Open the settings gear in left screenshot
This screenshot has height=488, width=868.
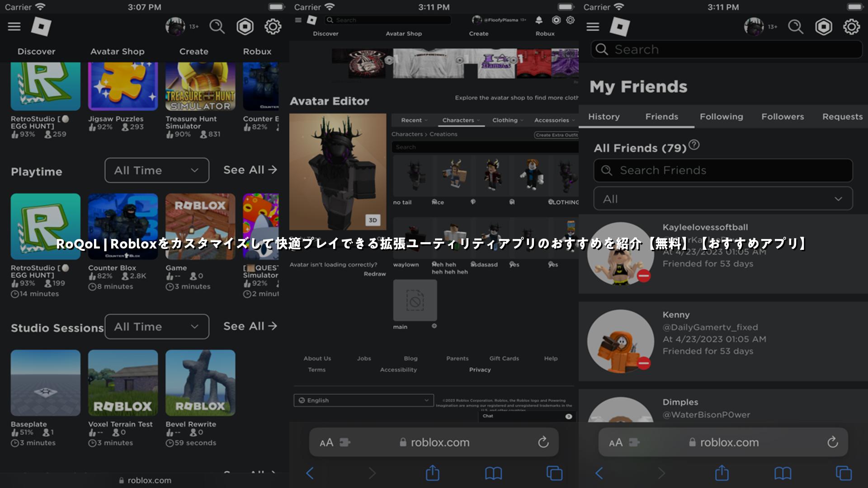click(x=273, y=27)
